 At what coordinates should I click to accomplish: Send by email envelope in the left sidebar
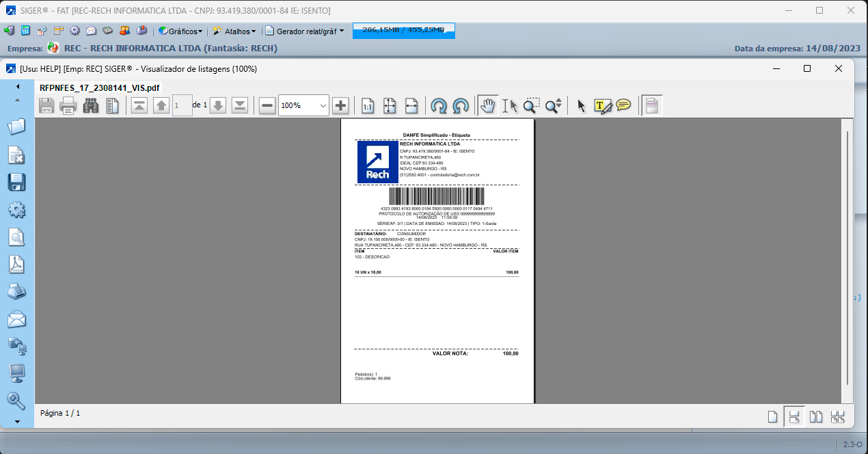tap(16, 319)
